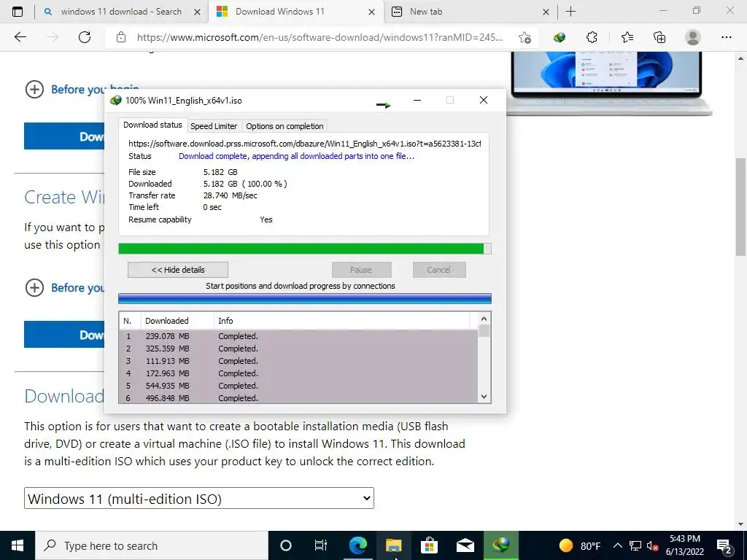Click the Hide details button
The height and width of the screenshot is (560, 747).
tap(178, 270)
